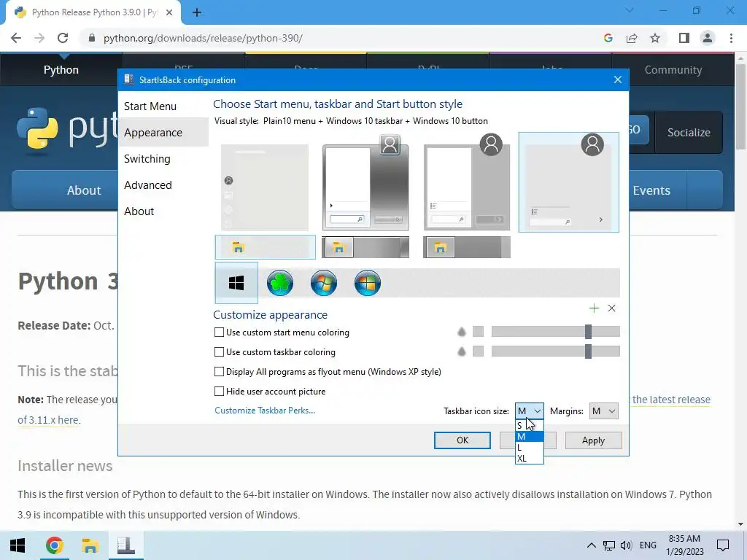Open the Chrome tab search chevron
This screenshot has width=747, height=560.
coord(630,10)
